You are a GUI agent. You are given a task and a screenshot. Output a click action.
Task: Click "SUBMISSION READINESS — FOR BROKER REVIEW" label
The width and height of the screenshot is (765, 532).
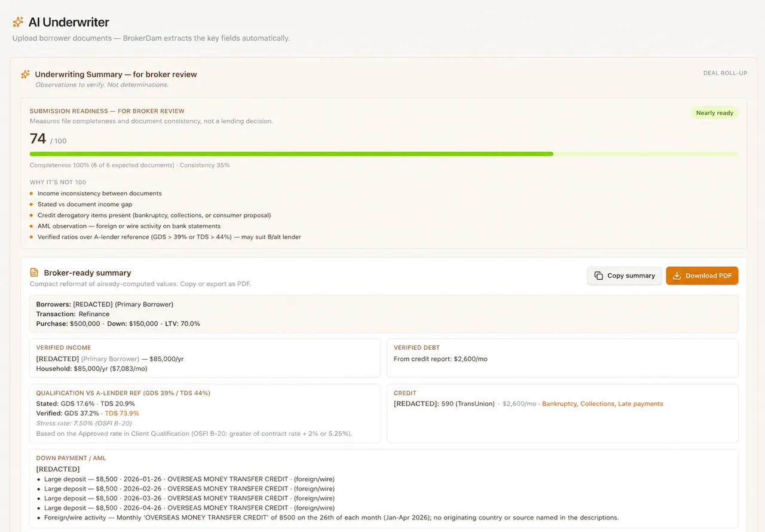tap(107, 111)
